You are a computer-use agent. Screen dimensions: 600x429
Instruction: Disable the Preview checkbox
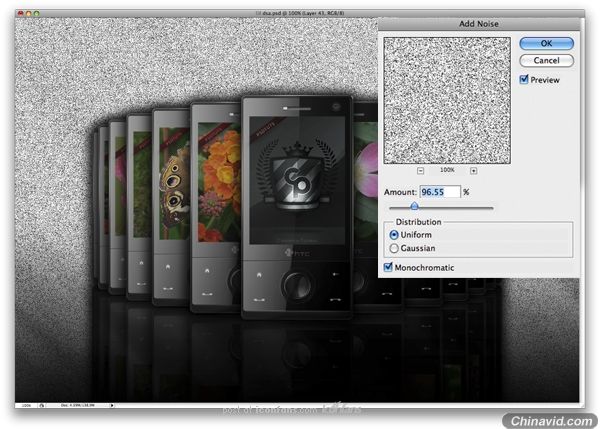click(524, 80)
